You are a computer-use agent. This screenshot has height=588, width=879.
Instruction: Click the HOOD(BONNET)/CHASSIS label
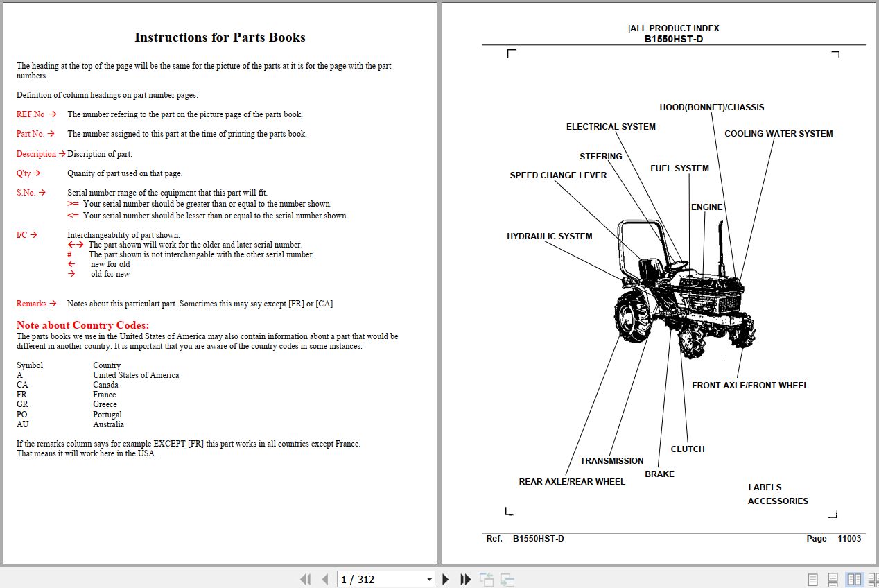pyautogui.click(x=712, y=107)
